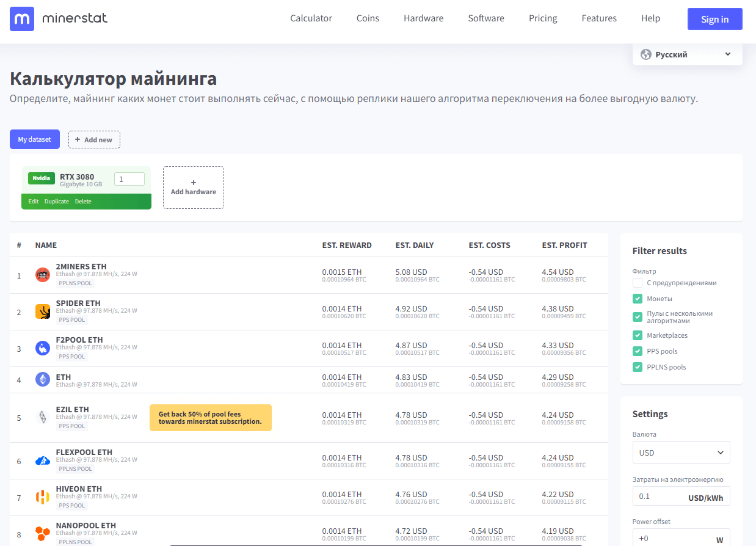756x546 pixels.
Task: Open the Calculator menu item
Action: pyautogui.click(x=311, y=18)
